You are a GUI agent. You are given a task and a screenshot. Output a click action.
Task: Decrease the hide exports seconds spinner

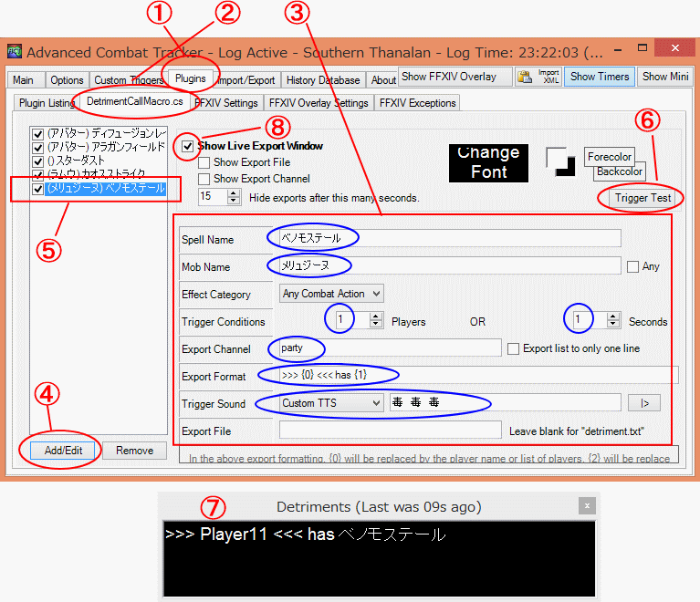(234, 201)
